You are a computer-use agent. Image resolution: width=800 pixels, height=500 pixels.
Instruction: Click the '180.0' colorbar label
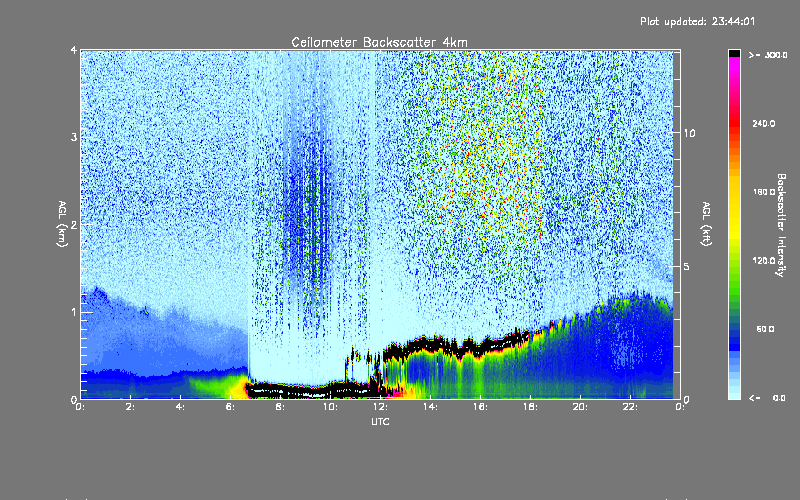pyautogui.click(x=763, y=192)
